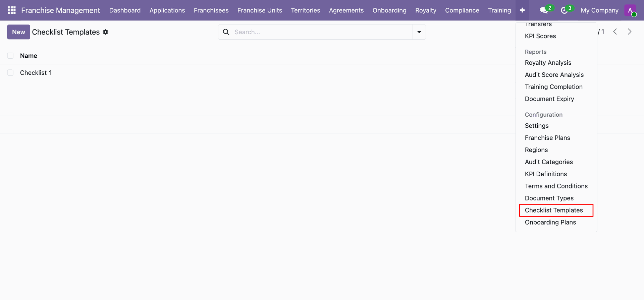
Task: Open Settings under Configuration
Action: [537, 126]
